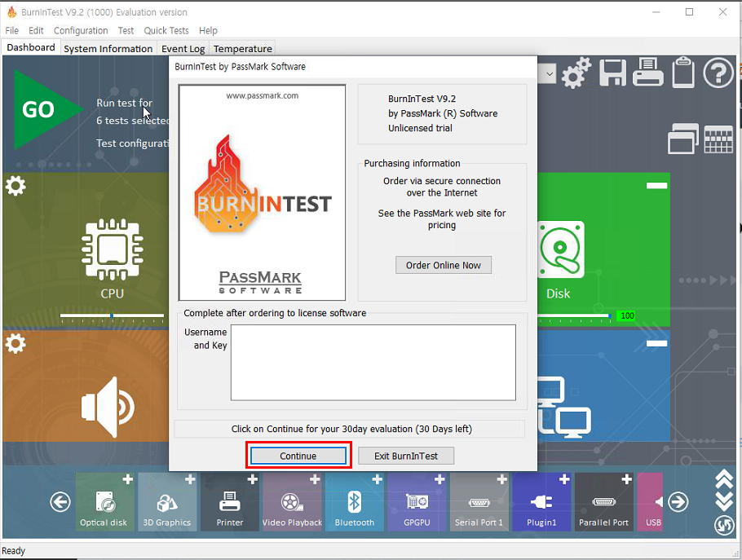Click Continue to start evaluation

(298, 456)
